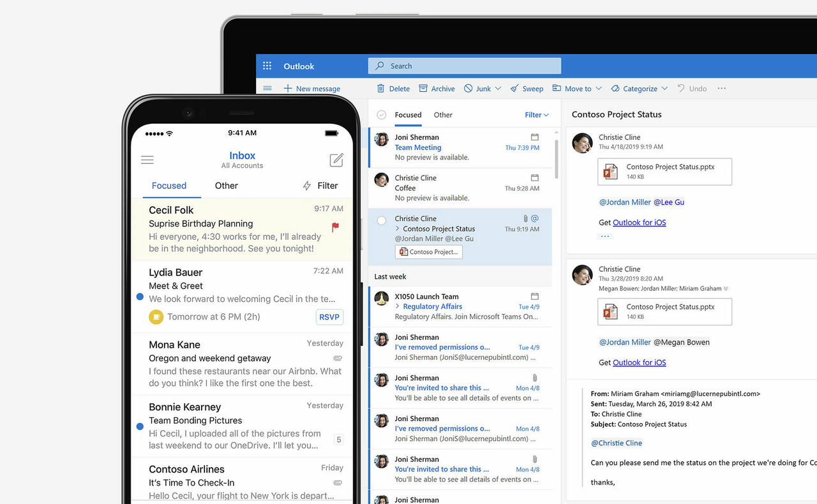The width and height of the screenshot is (817, 504).
Task: Click the @Lee Gu mention link
Action: pos(669,202)
